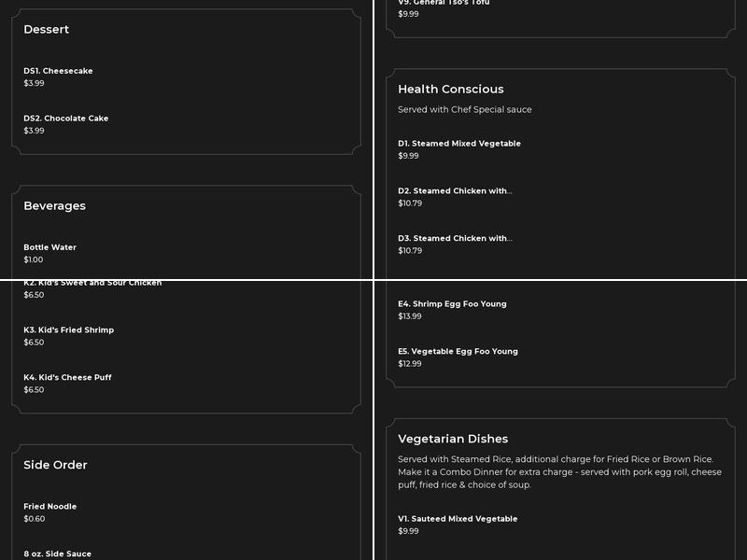Choose D3. Steamed Chicken dish
This screenshot has width=747, height=560.
[x=455, y=239]
